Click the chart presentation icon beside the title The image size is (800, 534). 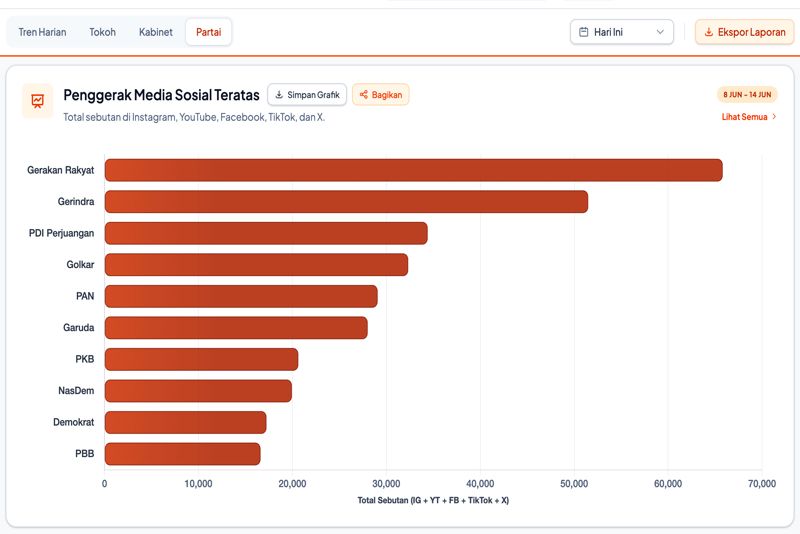(37, 101)
